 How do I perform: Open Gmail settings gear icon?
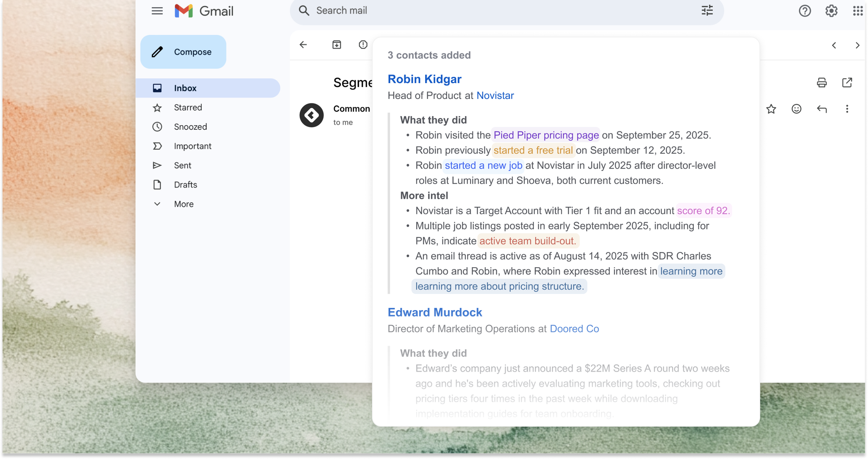(831, 11)
